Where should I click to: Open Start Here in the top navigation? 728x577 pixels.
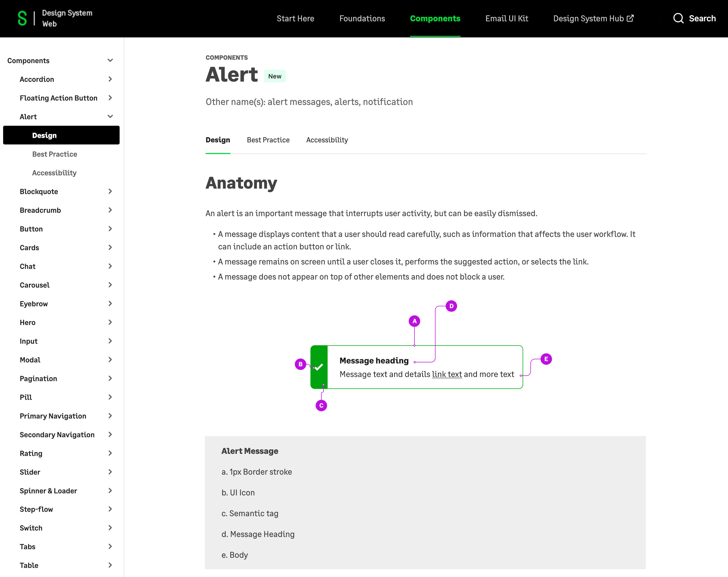295,18
